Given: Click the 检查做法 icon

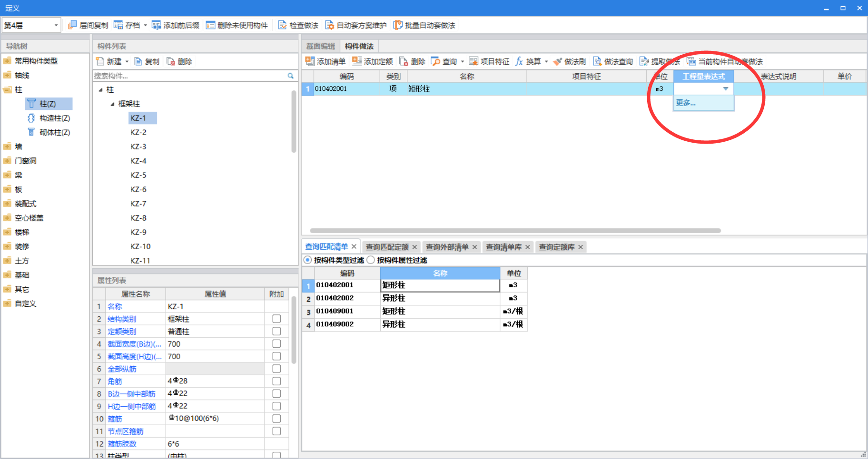Looking at the screenshot, I should point(283,25).
